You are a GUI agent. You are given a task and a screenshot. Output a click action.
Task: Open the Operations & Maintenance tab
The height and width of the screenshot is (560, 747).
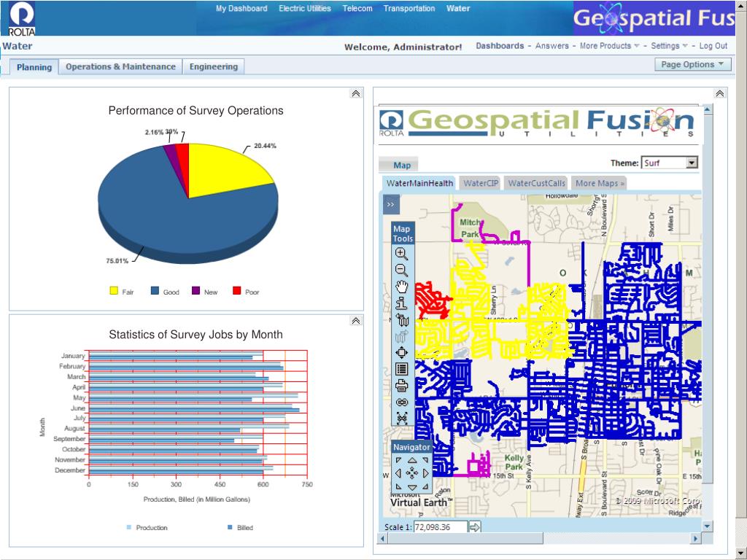(x=120, y=66)
